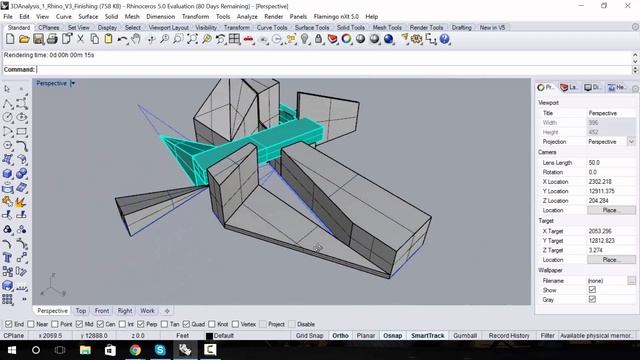Toggle the Cen osnap checkbox
Screen dimensions: 640x360
(x=100, y=324)
